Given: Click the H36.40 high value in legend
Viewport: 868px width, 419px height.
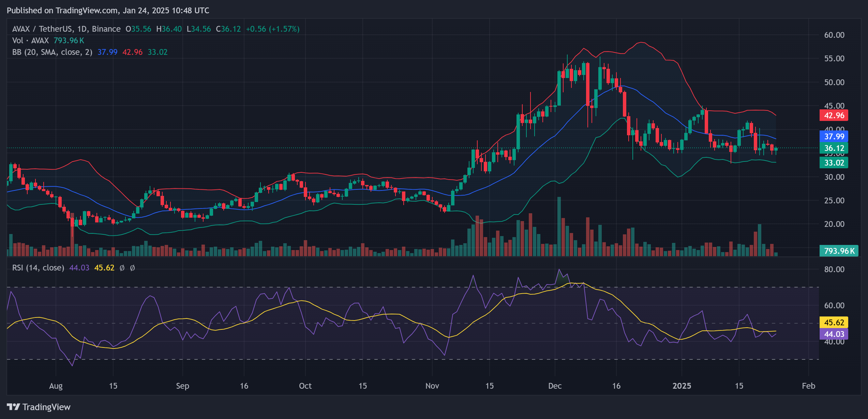Looking at the screenshot, I should click(x=169, y=29).
